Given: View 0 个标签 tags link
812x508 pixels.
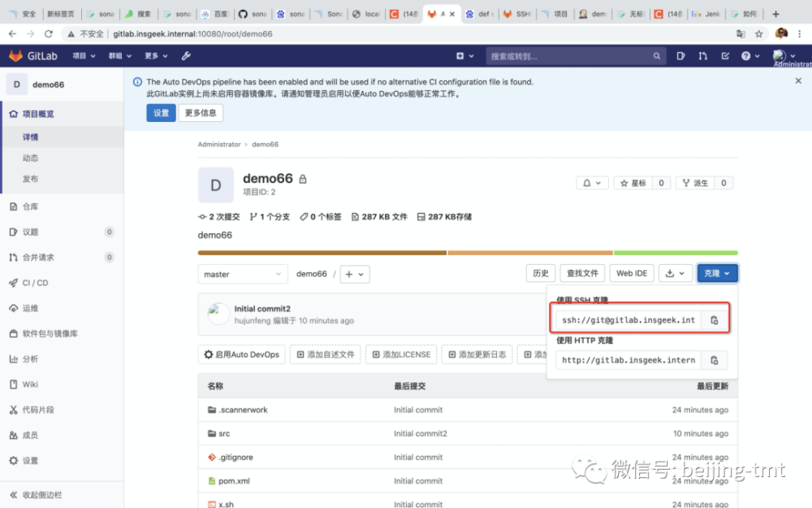Looking at the screenshot, I should coord(321,217).
